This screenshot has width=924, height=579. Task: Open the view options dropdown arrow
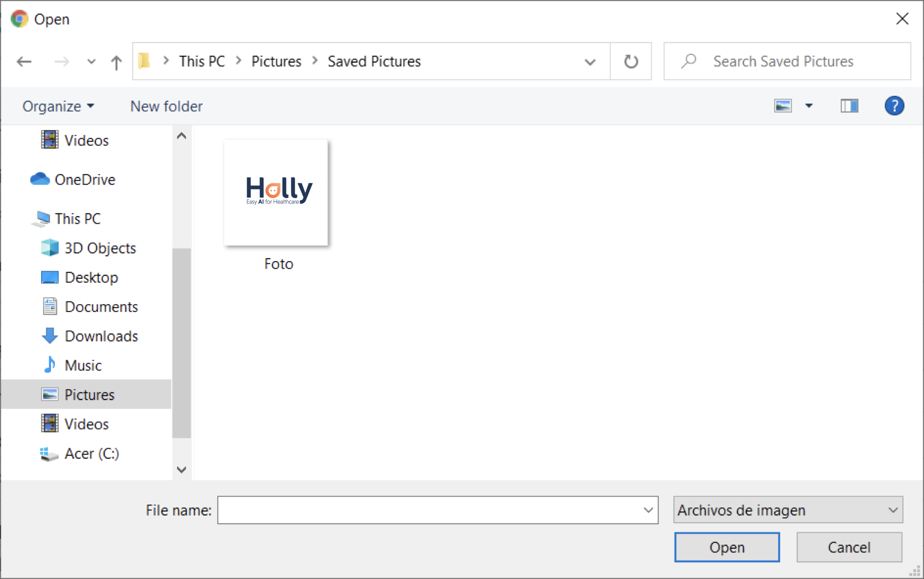coord(809,106)
